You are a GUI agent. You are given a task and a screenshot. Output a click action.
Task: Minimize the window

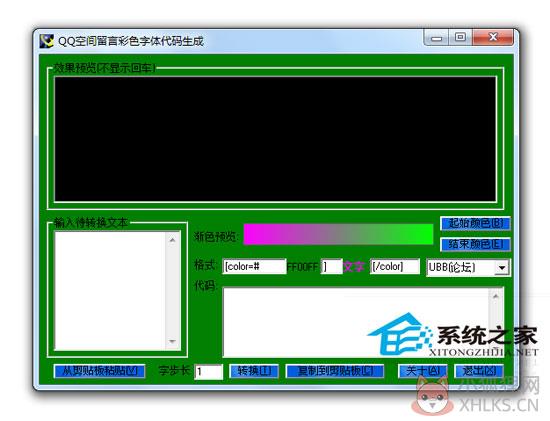[x=436, y=38]
